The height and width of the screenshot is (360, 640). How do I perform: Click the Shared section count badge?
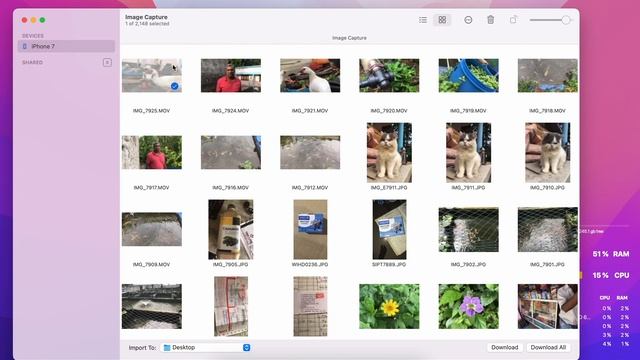tap(107, 62)
